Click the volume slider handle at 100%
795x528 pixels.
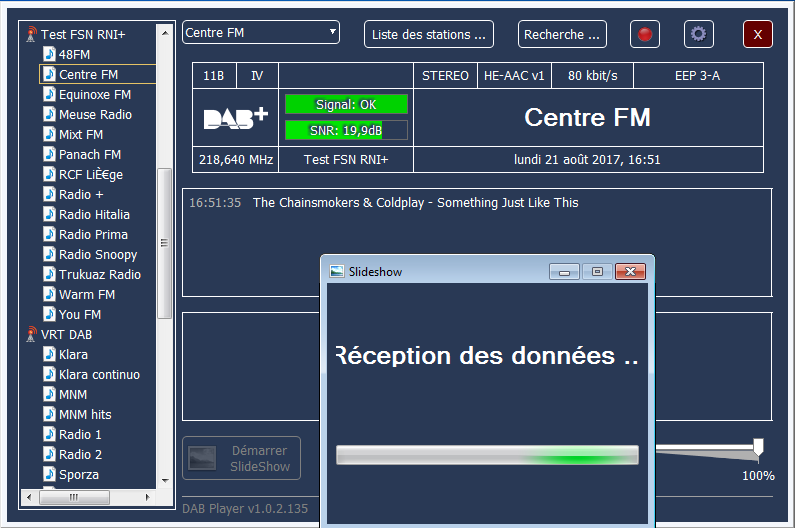coord(758,448)
